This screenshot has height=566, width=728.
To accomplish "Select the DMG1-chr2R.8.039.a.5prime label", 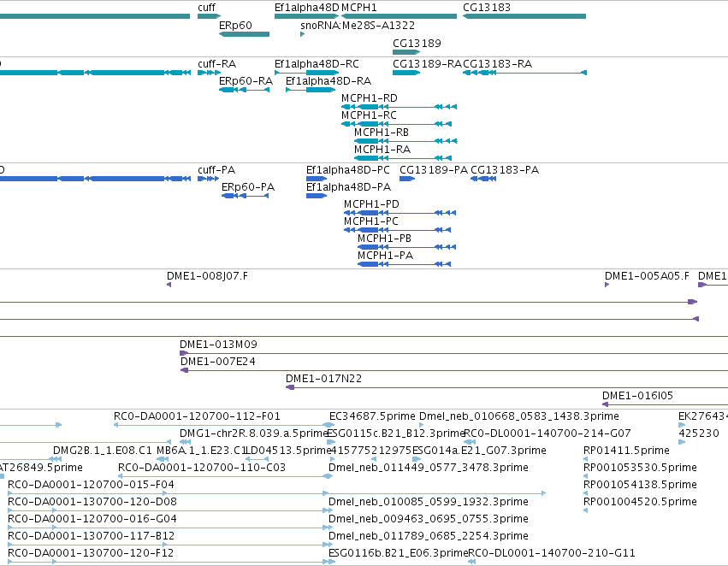I will point(253,433).
